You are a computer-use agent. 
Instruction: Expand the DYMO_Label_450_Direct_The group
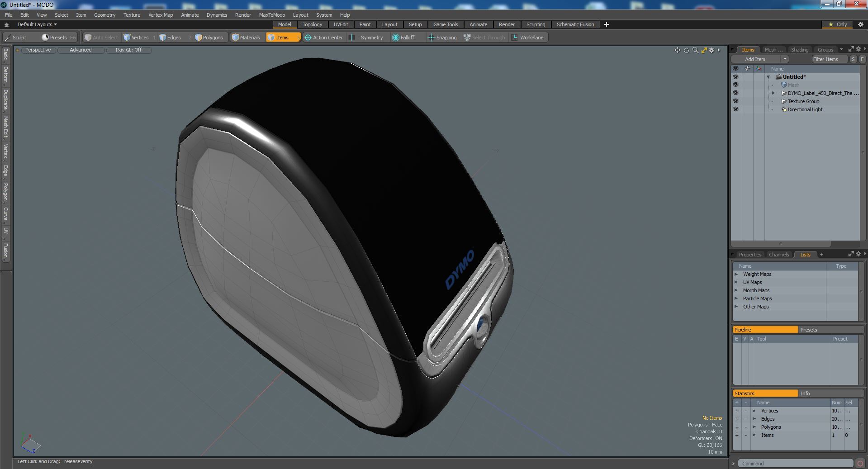773,93
